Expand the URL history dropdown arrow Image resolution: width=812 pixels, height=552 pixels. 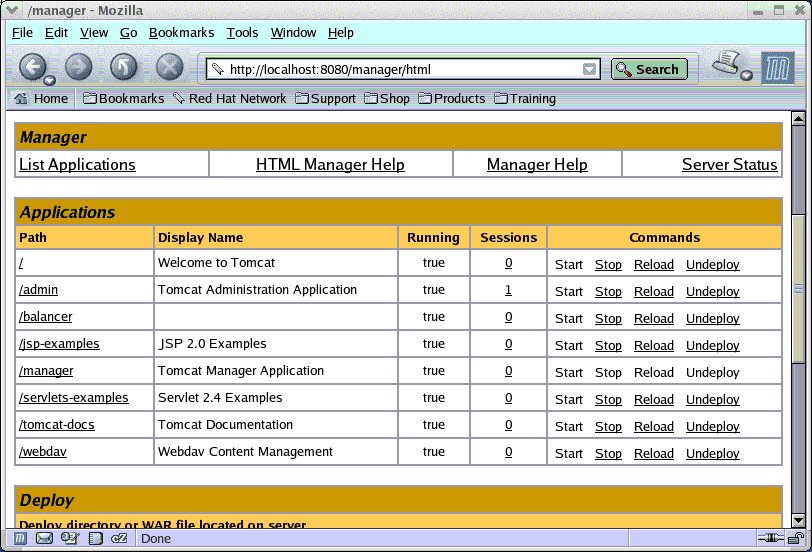point(589,69)
